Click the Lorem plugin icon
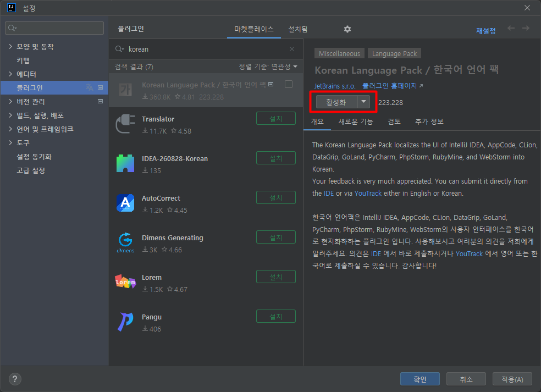 (125, 281)
